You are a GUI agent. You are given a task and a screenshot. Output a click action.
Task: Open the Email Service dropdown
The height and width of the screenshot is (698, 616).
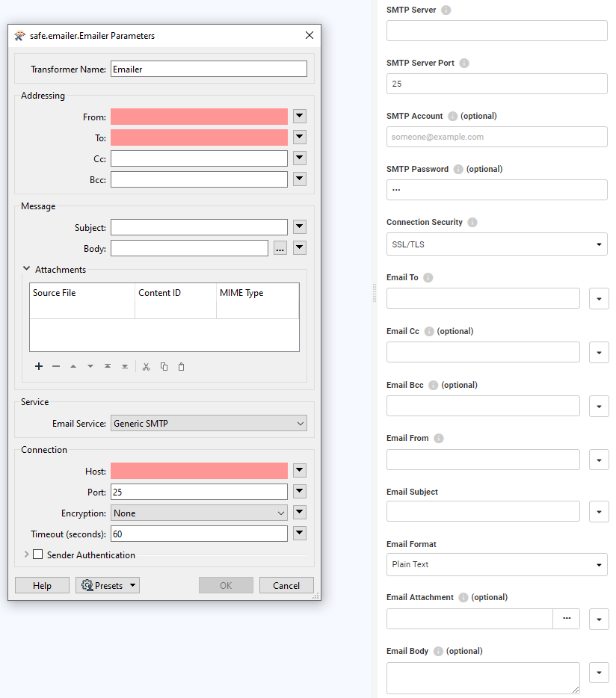(x=303, y=423)
